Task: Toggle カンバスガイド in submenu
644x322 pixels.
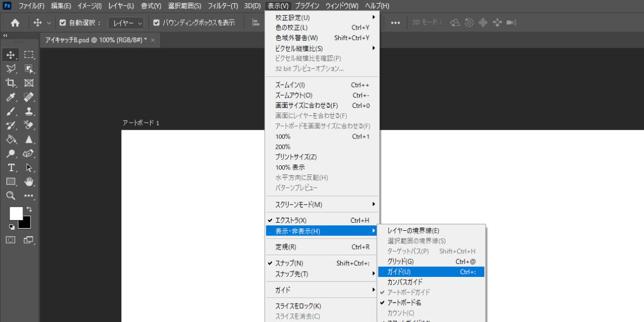Action: pos(431,282)
